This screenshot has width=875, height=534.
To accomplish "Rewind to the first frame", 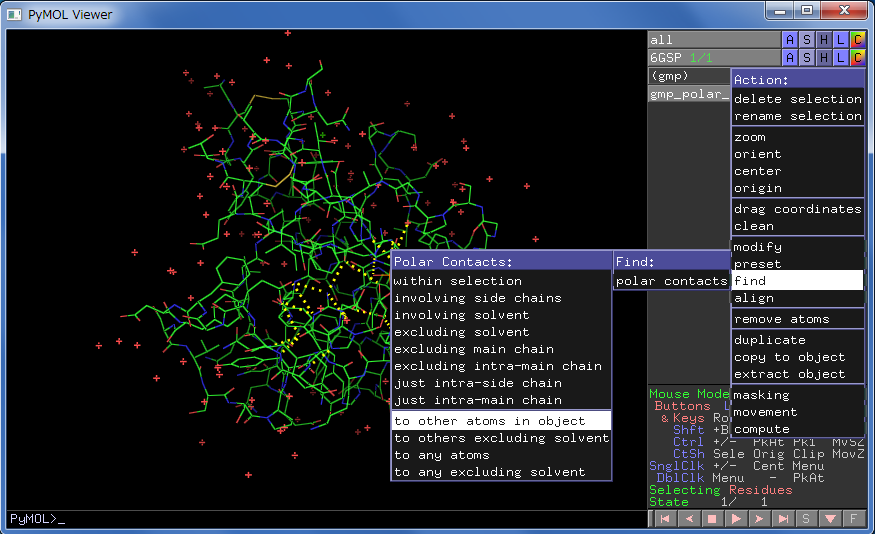I will click(x=665, y=519).
